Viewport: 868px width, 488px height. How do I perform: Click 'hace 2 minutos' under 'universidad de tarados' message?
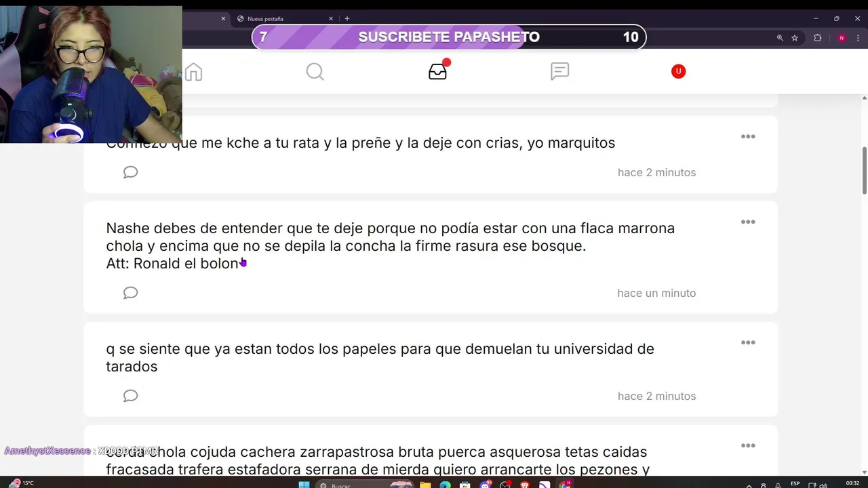656,396
